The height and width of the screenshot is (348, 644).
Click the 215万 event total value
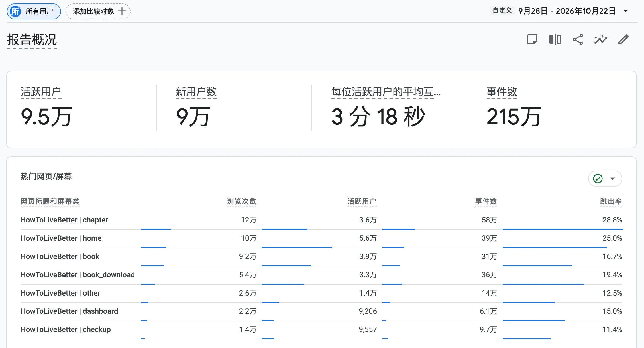pos(514,117)
